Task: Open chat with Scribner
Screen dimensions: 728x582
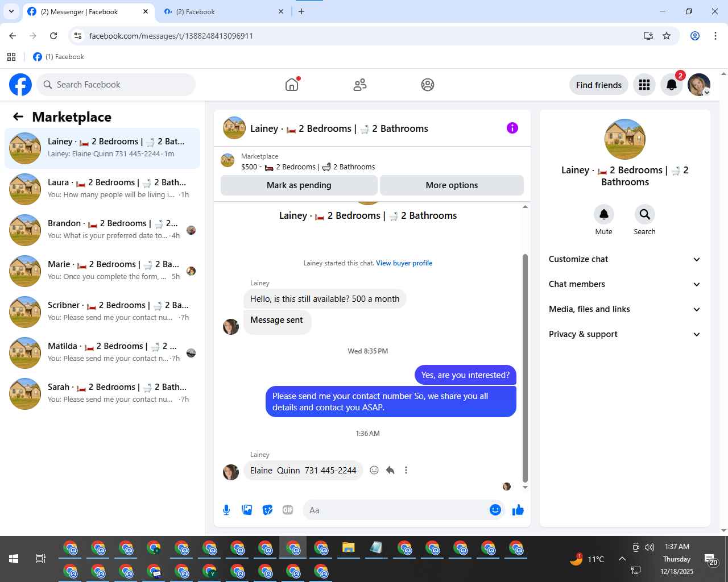Action: pyautogui.click(x=102, y=312)
